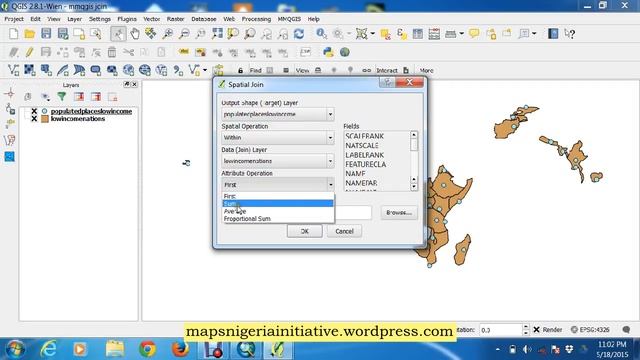This screenshot has width=640, height=360.
Task: Open Chrome from the taskbar
Action: pyautogui.click(x=147, y=349)
